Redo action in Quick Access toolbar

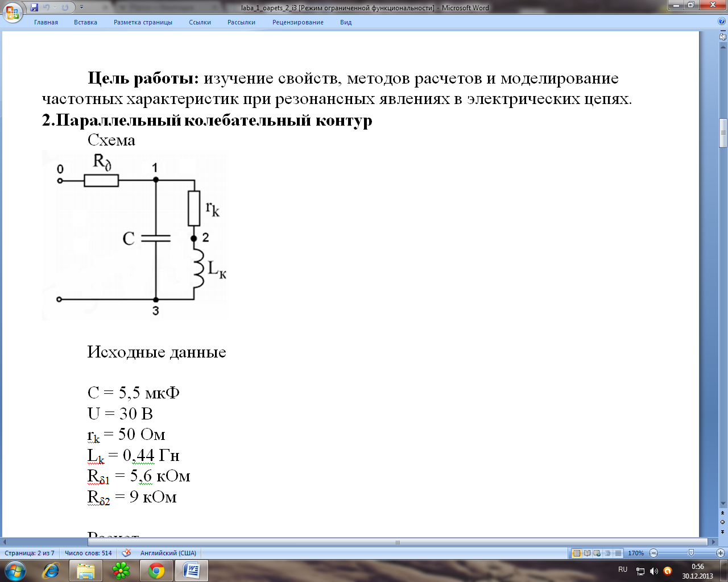(65, 7)
